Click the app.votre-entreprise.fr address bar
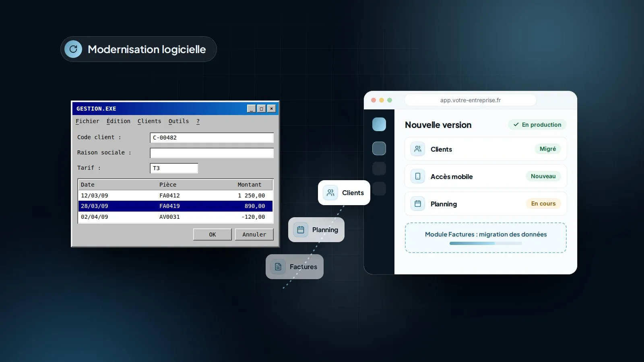 (471, 100)
